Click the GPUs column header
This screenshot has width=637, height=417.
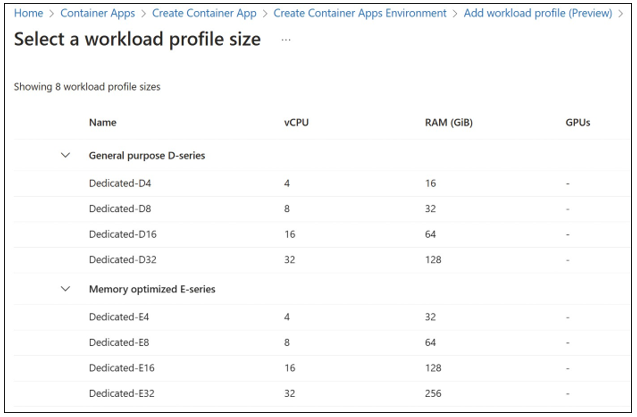tap(578, 122)
